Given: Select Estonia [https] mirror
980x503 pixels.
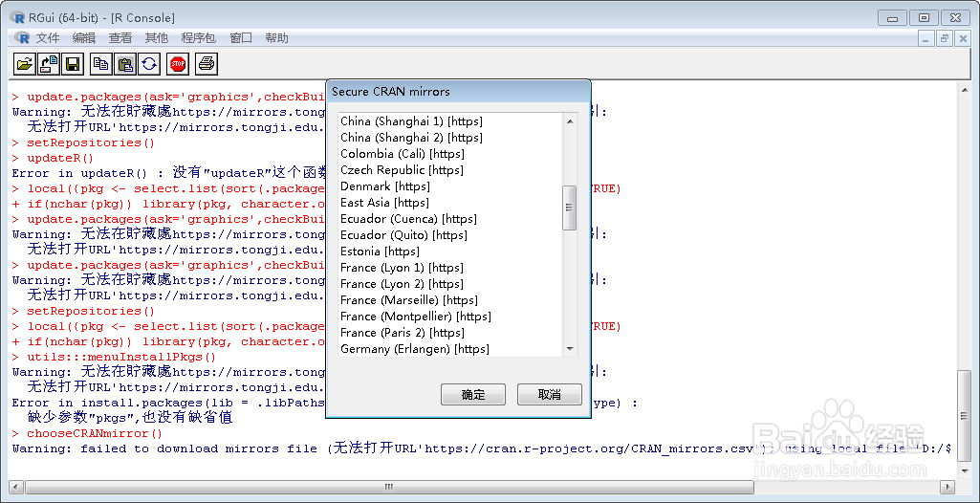Looking at the screenshot, I should (450, 251).
